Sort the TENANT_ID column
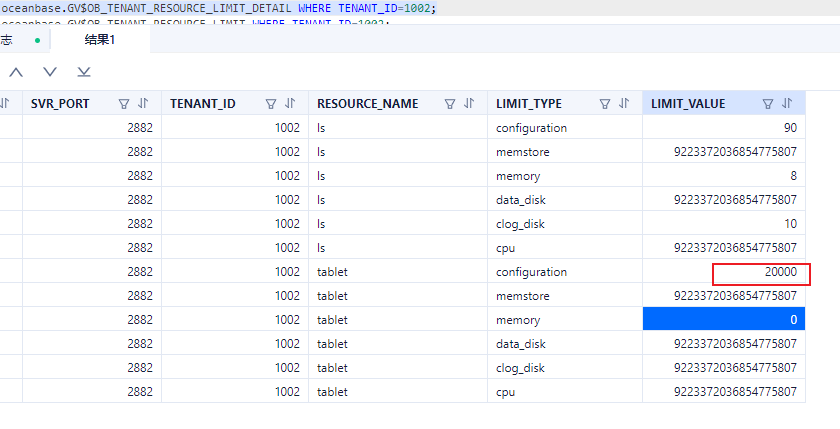840x429 pixels. point(290,103)
